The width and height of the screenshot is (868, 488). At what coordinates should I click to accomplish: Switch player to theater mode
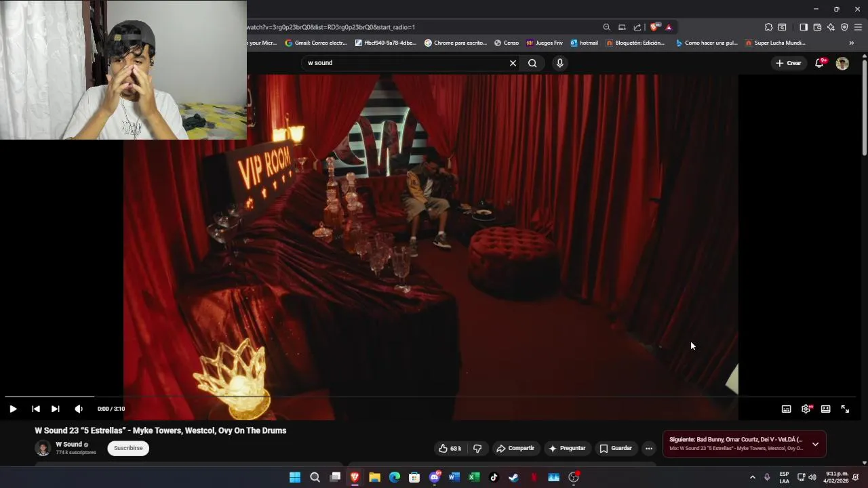[825, 409]
